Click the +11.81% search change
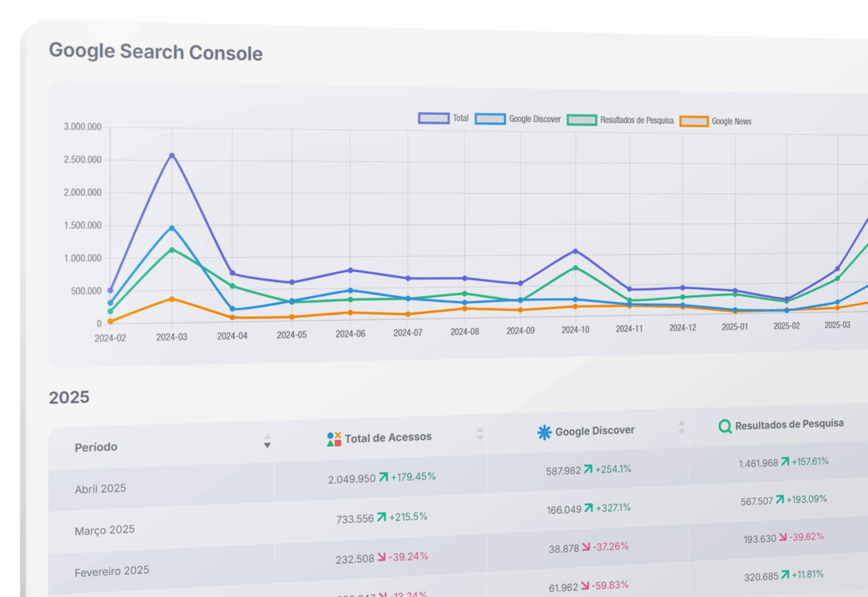The height and width of the screenshot is (597, 868). [807, 574]
